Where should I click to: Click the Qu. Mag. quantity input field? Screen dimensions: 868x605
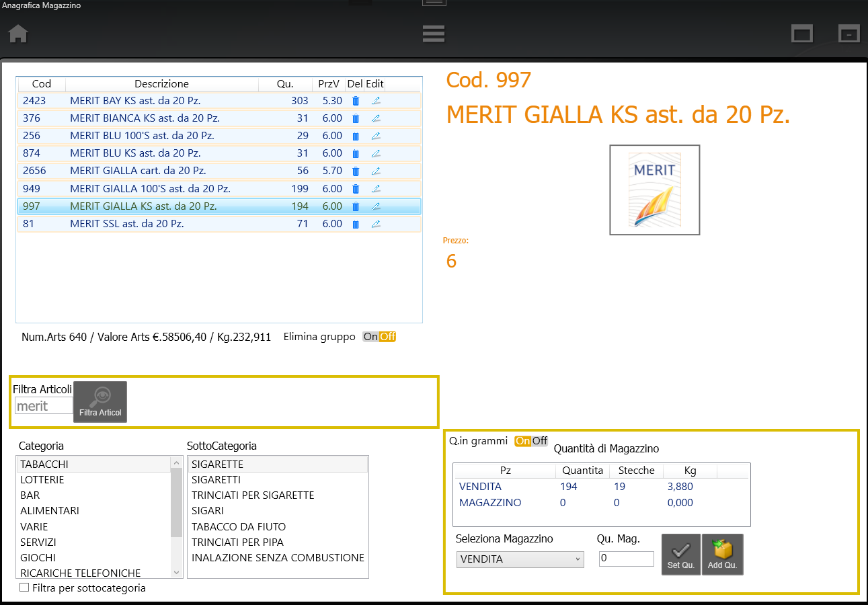(626, 559)
